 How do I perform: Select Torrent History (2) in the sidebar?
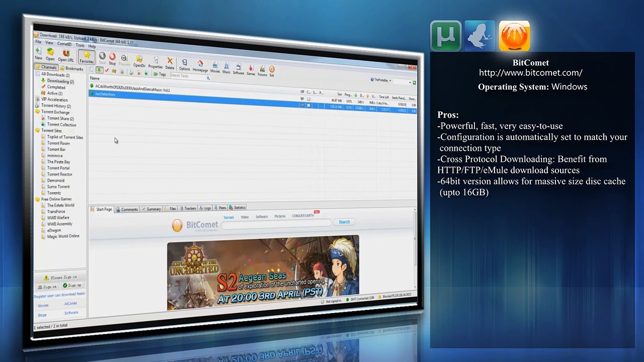(53, 106)
